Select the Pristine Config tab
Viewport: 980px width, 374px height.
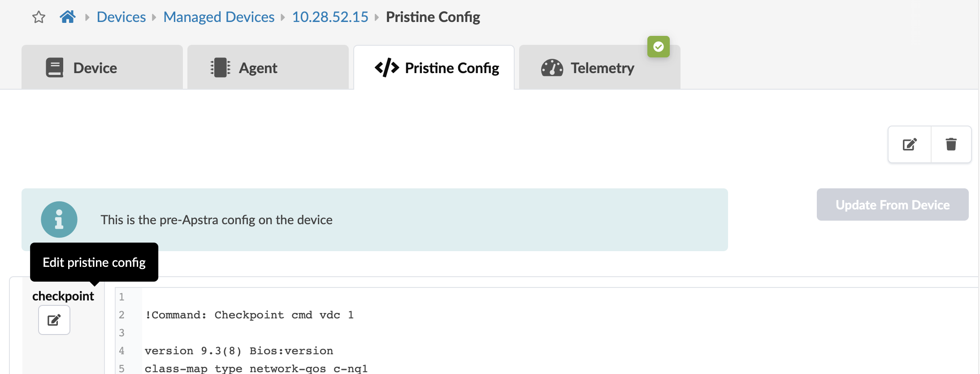tap(434, 68)
